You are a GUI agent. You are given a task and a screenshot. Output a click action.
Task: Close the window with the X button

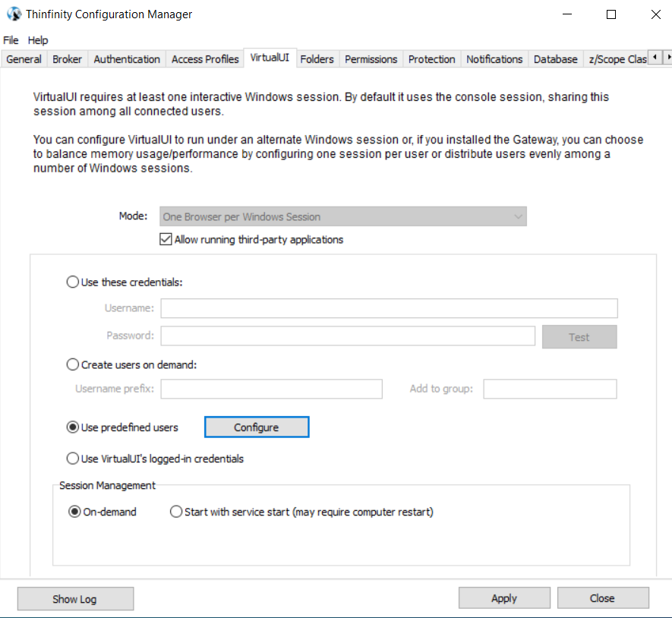click(x=655, y=14)
